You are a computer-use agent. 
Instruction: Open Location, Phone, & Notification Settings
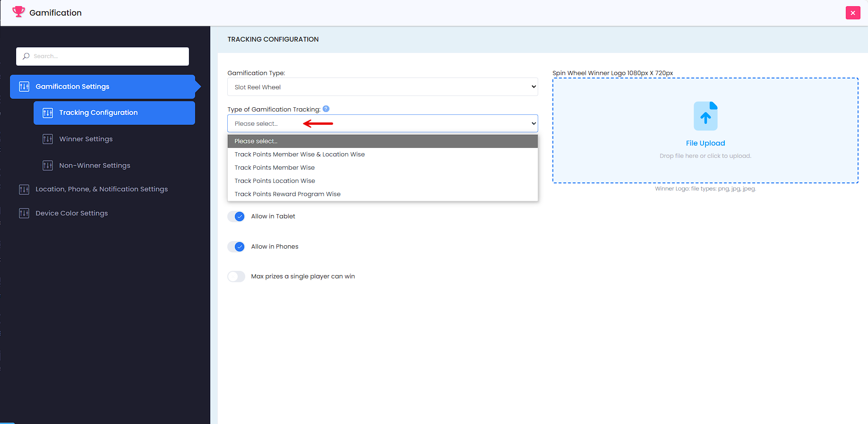click(x=102, y=189)
